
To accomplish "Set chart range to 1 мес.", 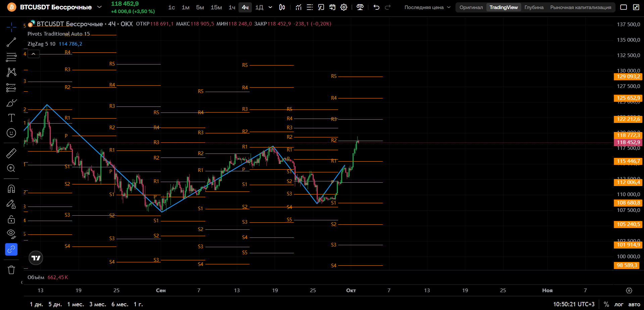I will (x=75, y=304).
